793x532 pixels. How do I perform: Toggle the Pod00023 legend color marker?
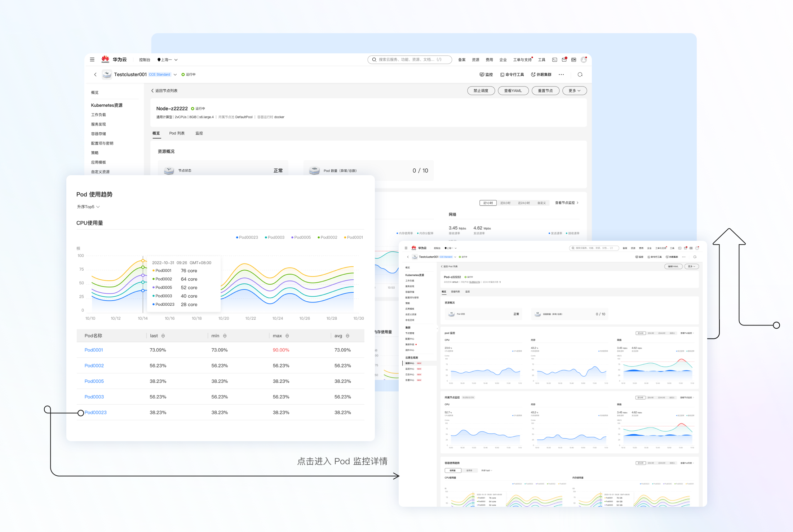tap(237, 238)
